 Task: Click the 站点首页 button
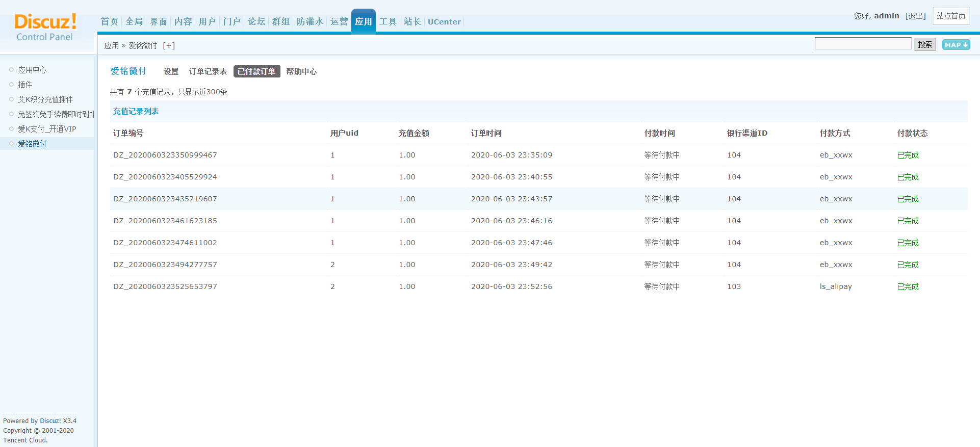click(x=951, y=16)
